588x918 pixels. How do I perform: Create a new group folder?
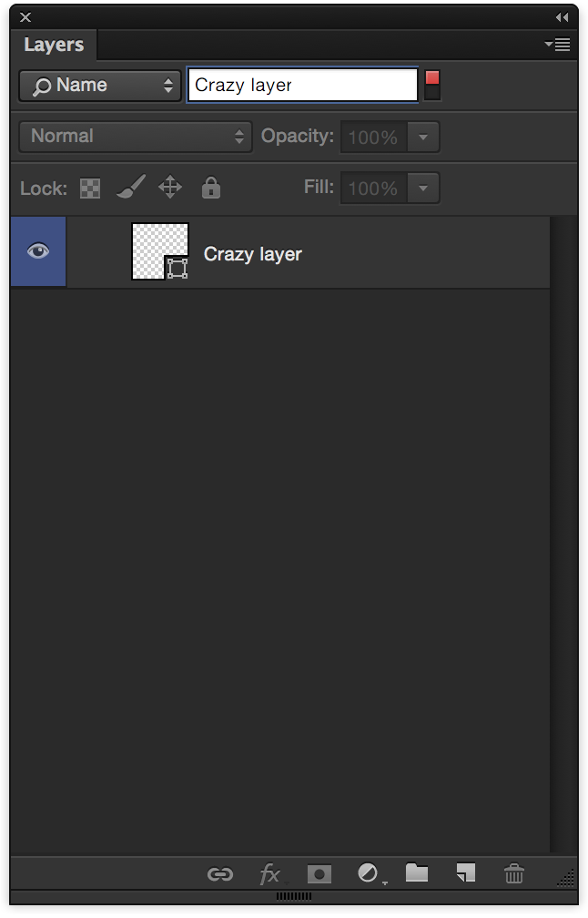click(417, 873)
